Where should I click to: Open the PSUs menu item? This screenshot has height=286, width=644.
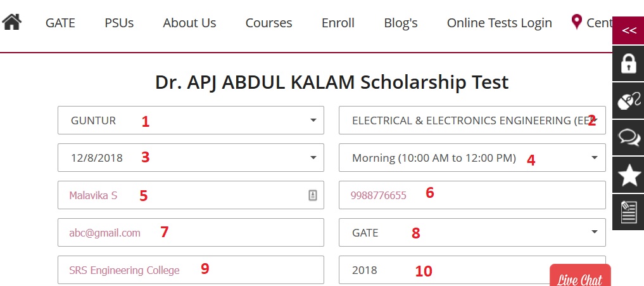click(119, 23)
